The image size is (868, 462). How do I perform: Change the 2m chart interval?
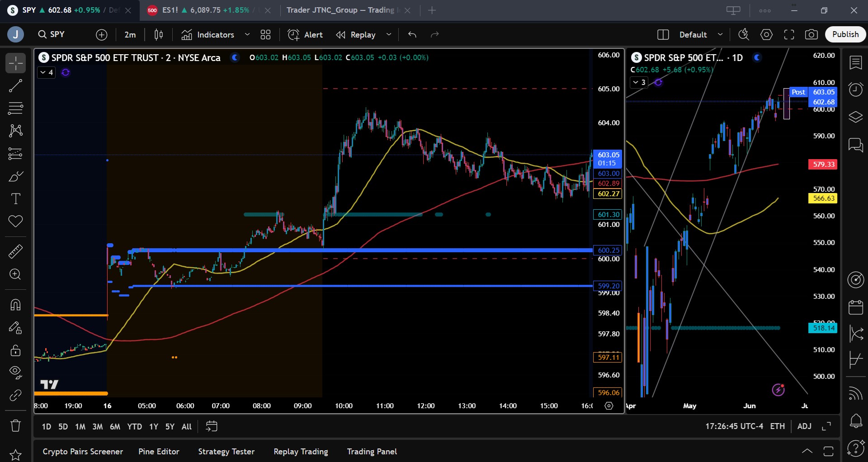coord(130,34)
